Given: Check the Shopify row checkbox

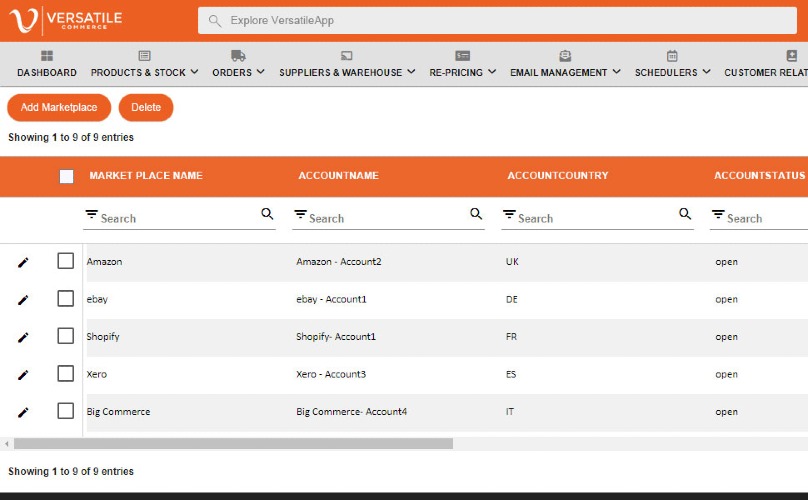Looking at the screenshot, I should (x=65, y=336).
